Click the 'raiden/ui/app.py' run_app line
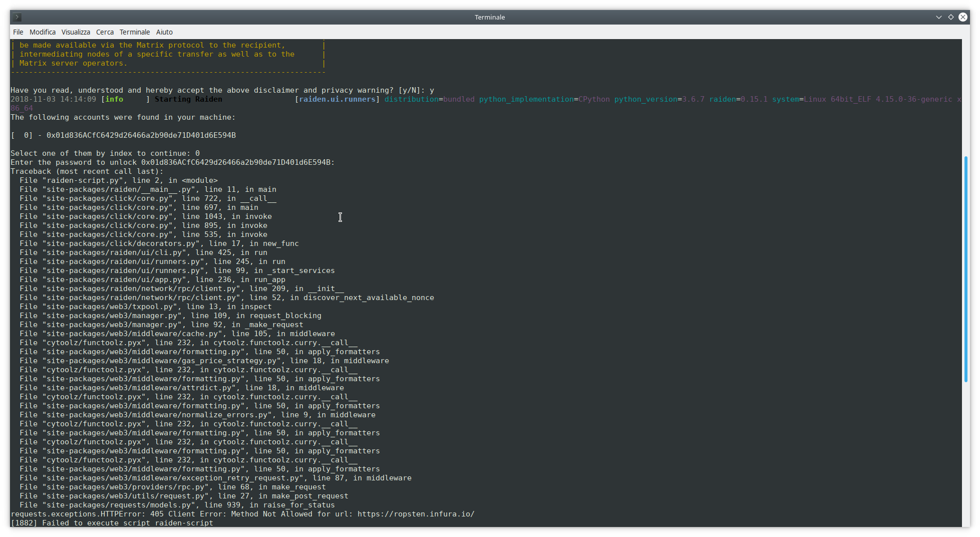980x537 pixels. point(153,280)
